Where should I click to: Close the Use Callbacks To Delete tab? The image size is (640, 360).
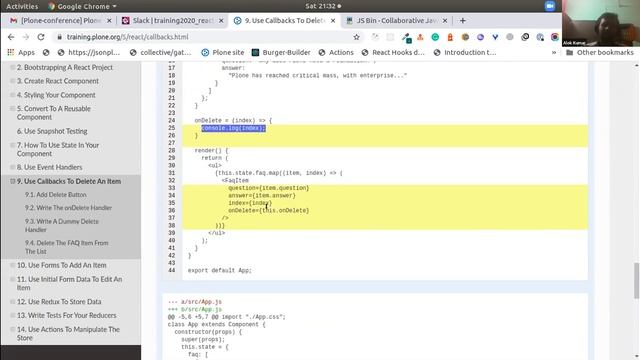[333, 20]
